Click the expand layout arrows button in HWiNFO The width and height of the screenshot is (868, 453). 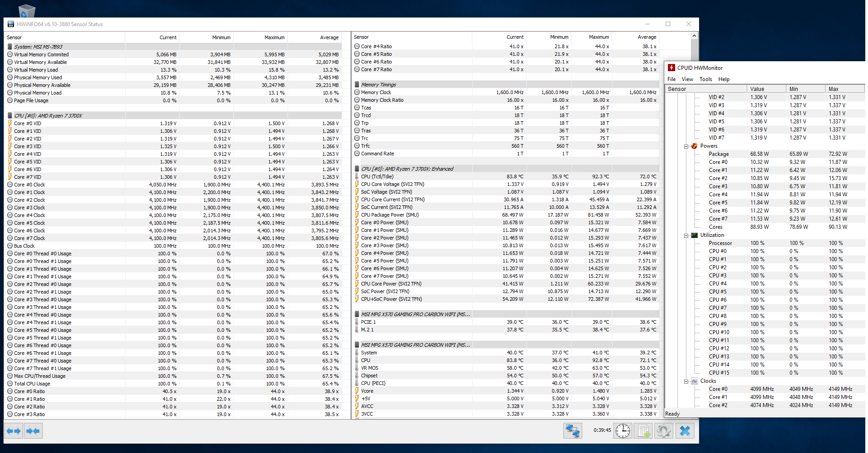point(14,431)
